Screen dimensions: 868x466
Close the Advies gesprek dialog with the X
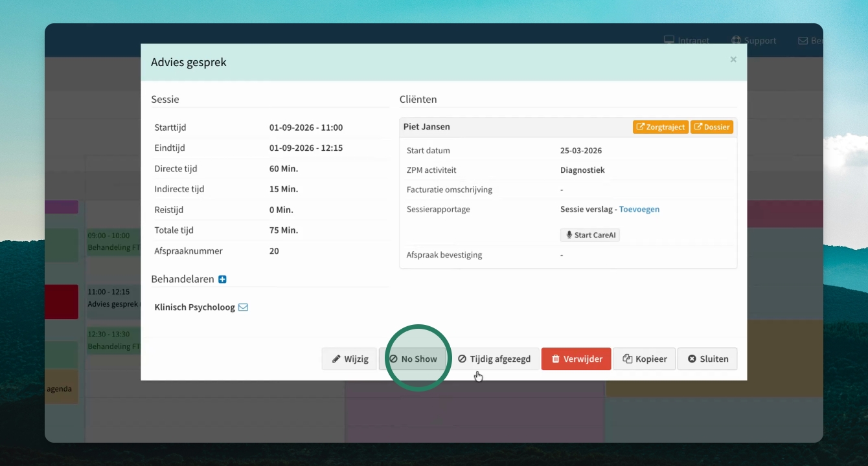pos(733,60)
